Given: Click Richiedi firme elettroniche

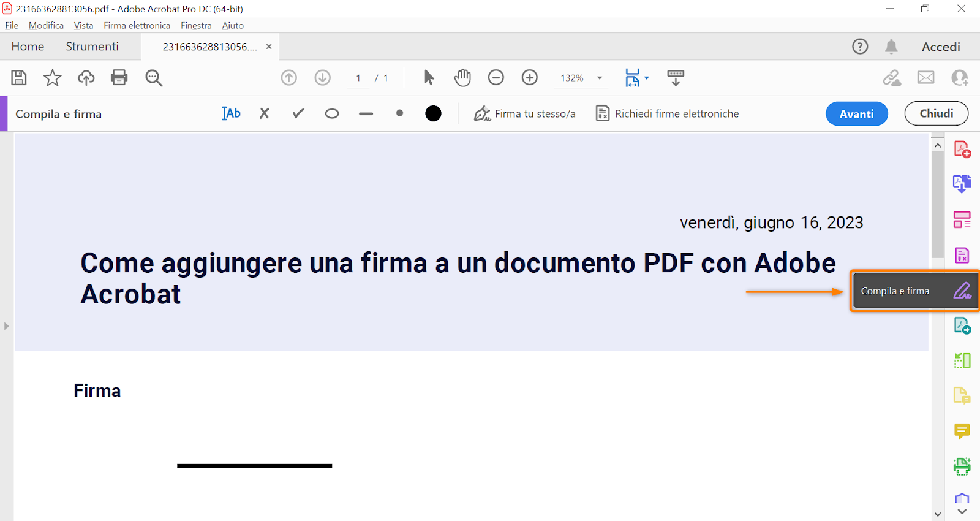Looking at the screenshot, I should [x=668, y=113].
